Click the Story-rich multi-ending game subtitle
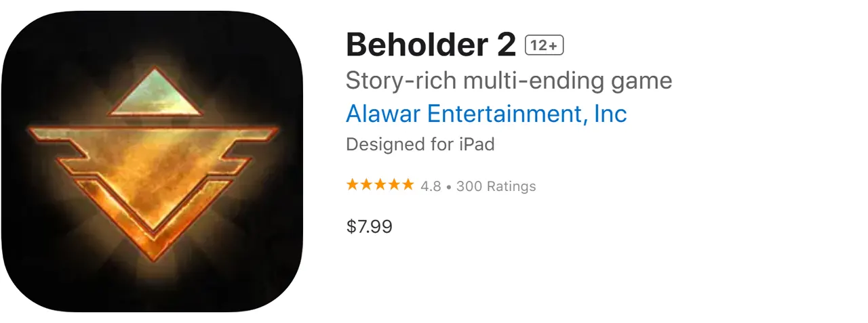The image size is (868, 323). pyautogui.click(x=509, y=81)
